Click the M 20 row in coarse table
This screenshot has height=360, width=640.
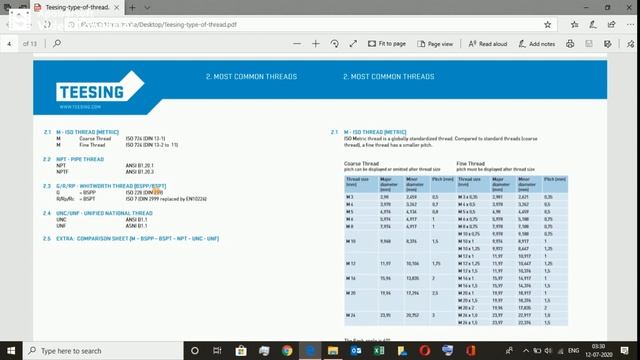400,293
